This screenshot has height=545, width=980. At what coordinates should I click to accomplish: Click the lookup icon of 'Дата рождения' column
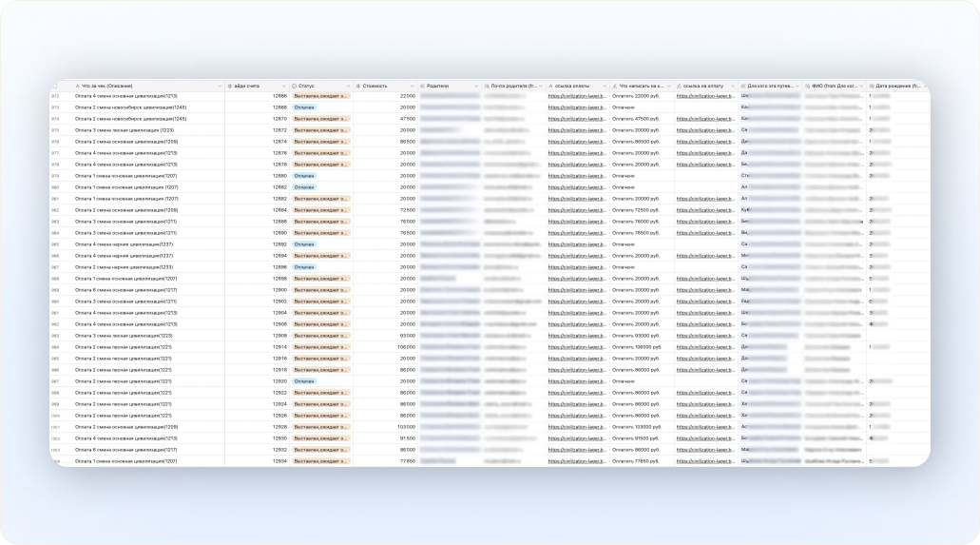click(x=872, y=86)
